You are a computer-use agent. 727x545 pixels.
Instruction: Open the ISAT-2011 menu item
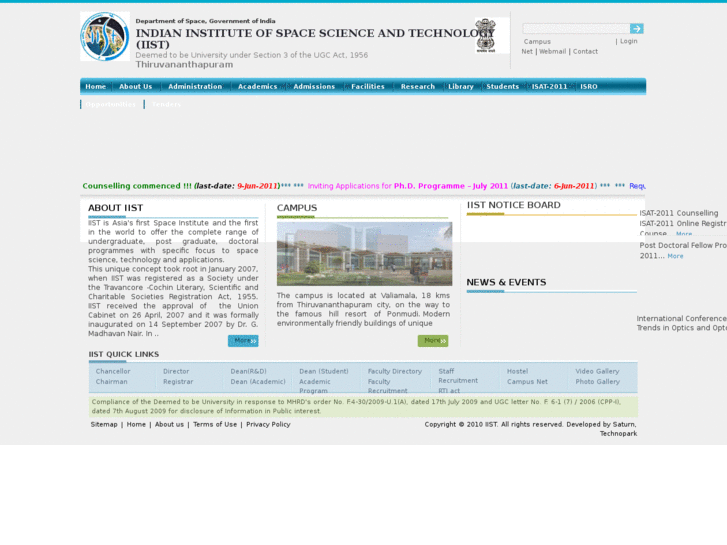tap(549, 86)
